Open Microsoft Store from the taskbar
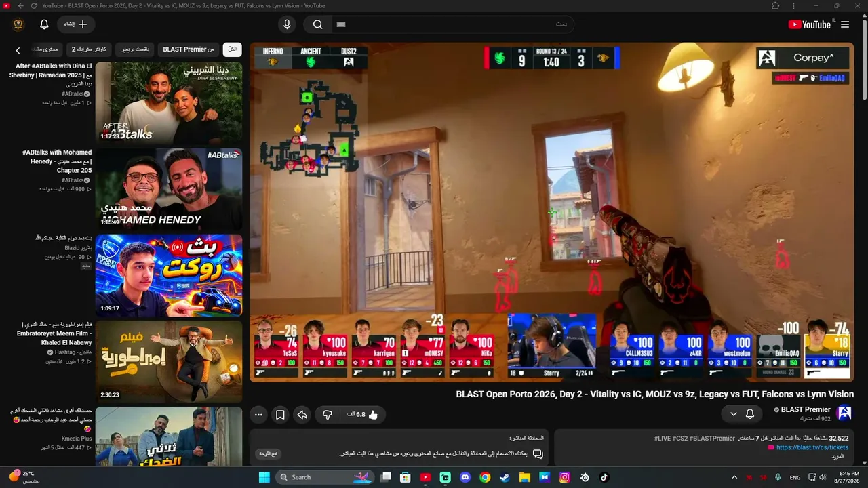This screenshot has width=868, height=488. click(x=405, y=477)
